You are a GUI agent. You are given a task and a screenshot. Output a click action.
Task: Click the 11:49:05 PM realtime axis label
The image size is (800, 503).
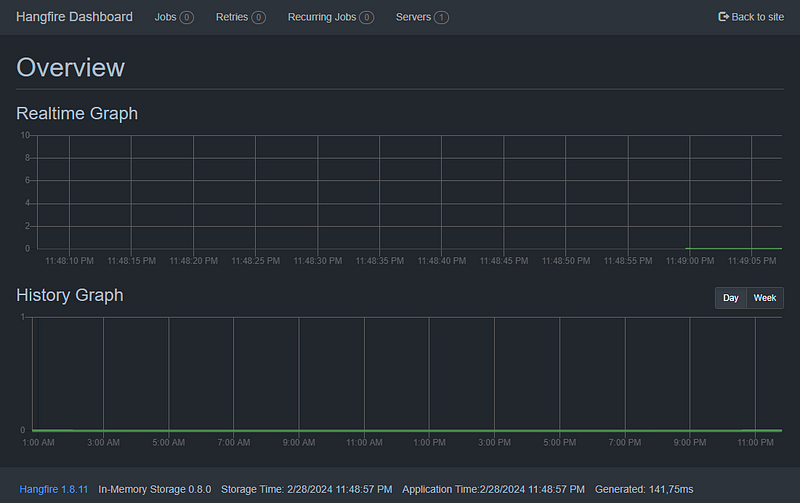752,261
